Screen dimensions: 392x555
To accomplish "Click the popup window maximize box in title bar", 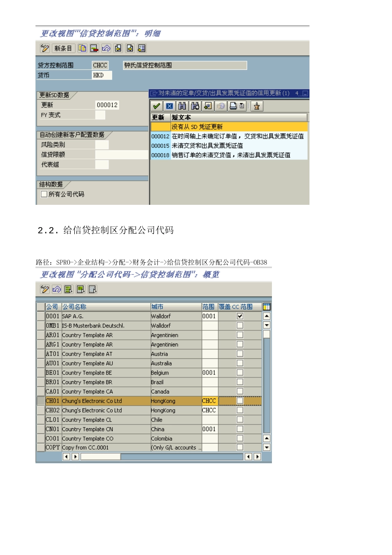I will point(305,94).
